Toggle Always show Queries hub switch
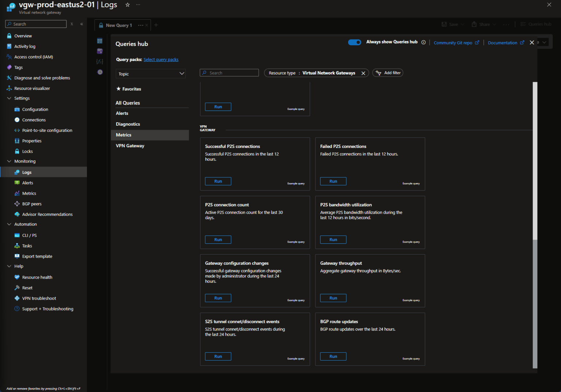 pos(354,42)
